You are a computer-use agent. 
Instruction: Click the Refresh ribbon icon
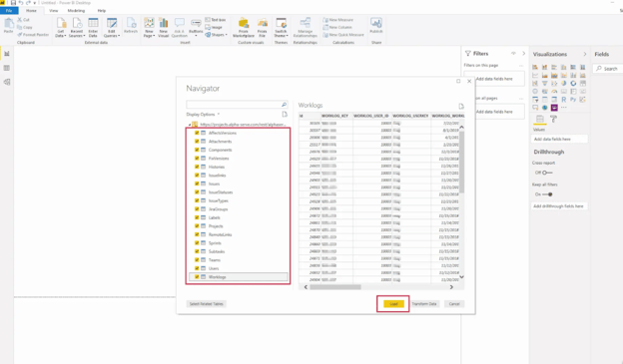tap(131, 25)
